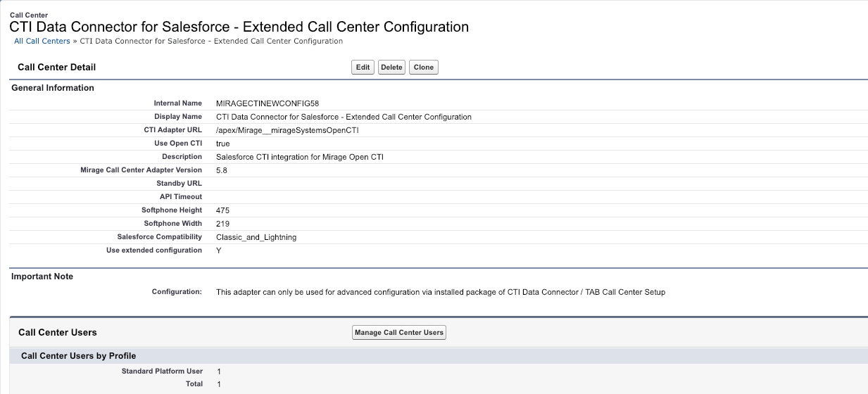Click the large page title heading
868x394 pixels.
239,27
